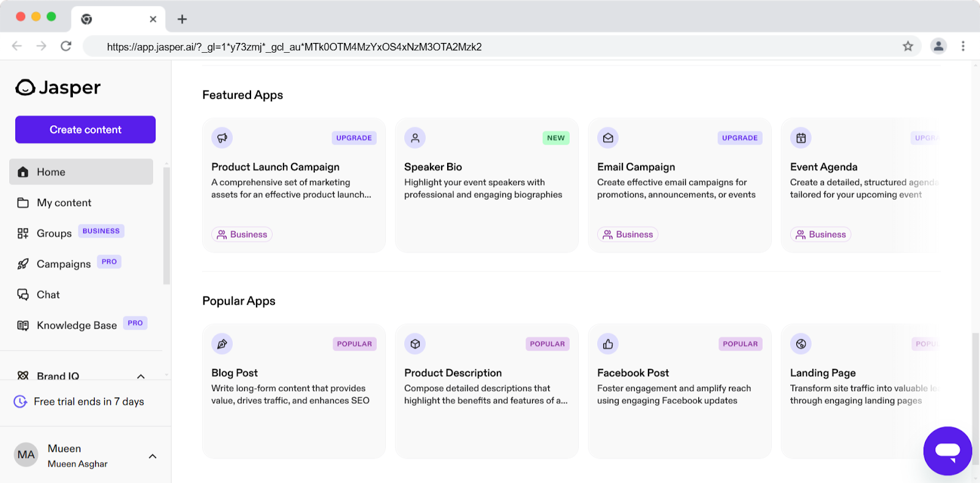
Task: Click the PRO badge next to Knowledge Base
Action: pyautogui.click(x=135, y=323)
